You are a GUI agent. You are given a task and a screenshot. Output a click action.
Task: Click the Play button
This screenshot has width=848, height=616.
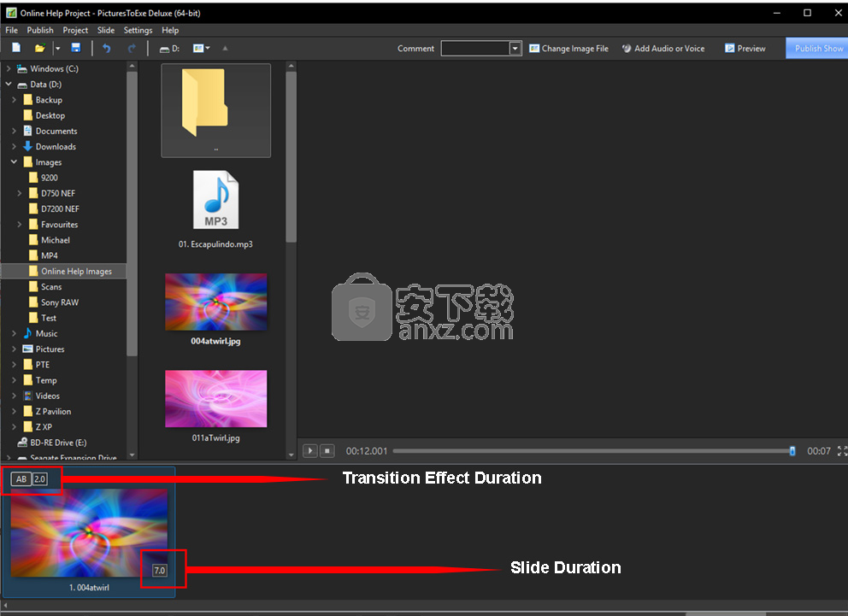[x=310, y=450]
